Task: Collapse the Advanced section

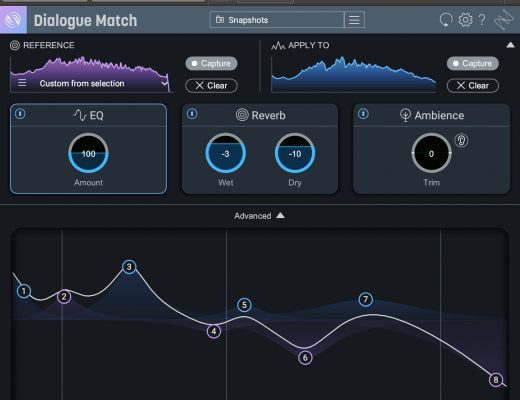Action: tap(259, 216)
